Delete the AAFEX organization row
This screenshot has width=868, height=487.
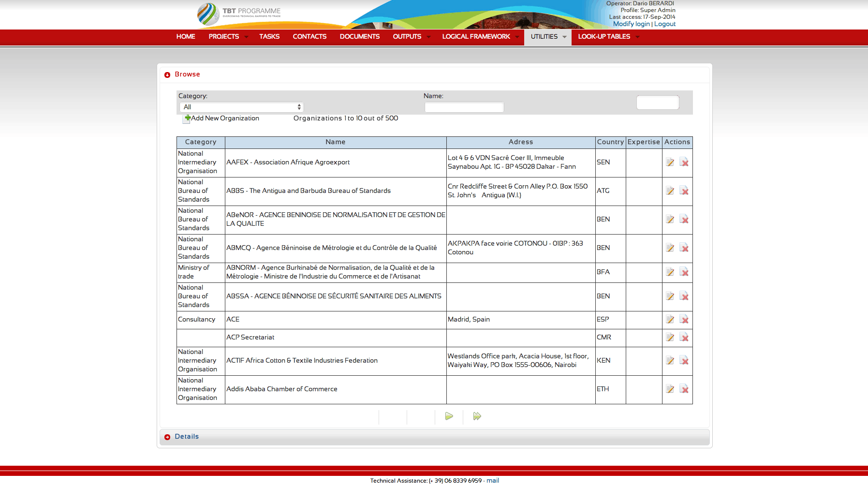684,162
